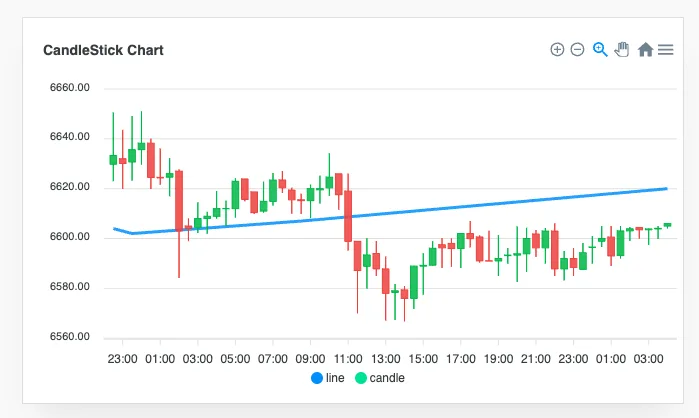Click the large red candle at 11:00
This screenshot has height=418, width=699.
coord(348,216)
